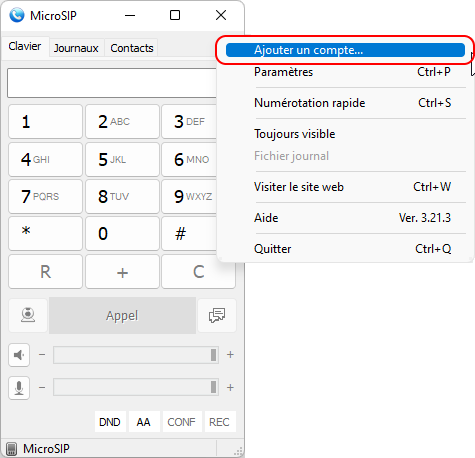Screen dimensions: 475x458
Task: Mute the microphone icon button
Action: coord(19,388)
